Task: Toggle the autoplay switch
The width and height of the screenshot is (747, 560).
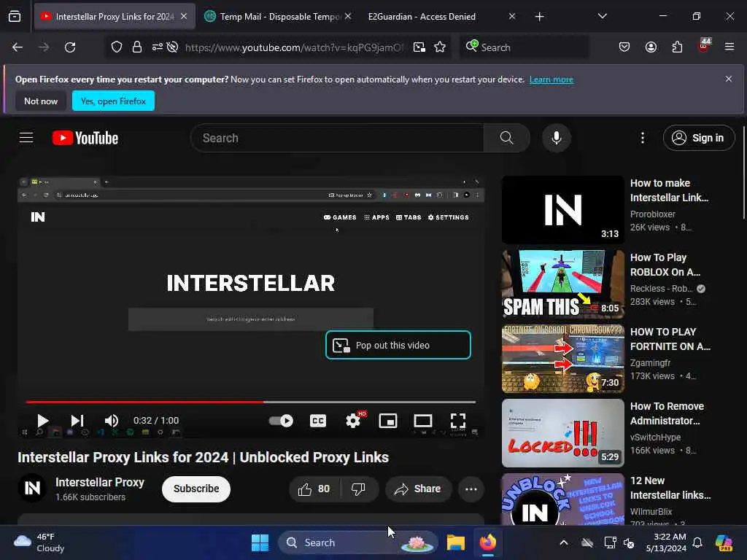Action: click(281, 421)
